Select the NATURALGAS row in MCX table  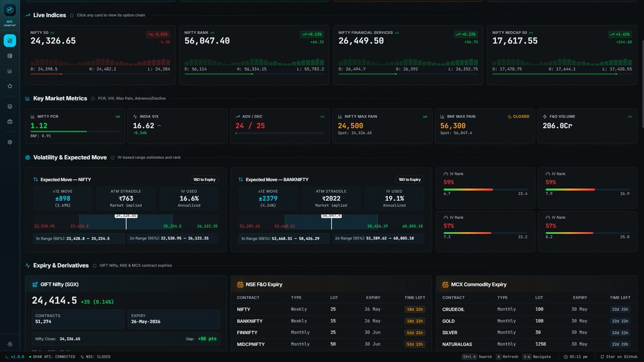pyautogui.click(x=537, y=344)
